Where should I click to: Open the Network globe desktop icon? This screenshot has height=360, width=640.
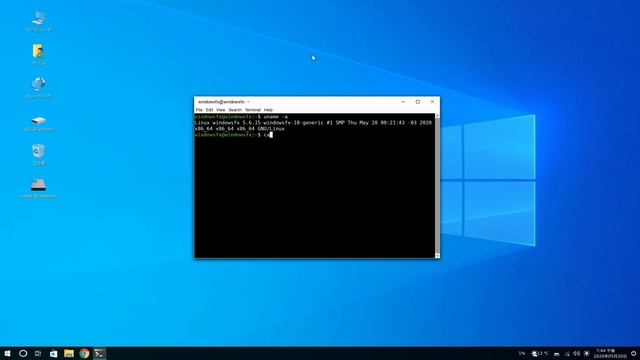tap(38, 88)
